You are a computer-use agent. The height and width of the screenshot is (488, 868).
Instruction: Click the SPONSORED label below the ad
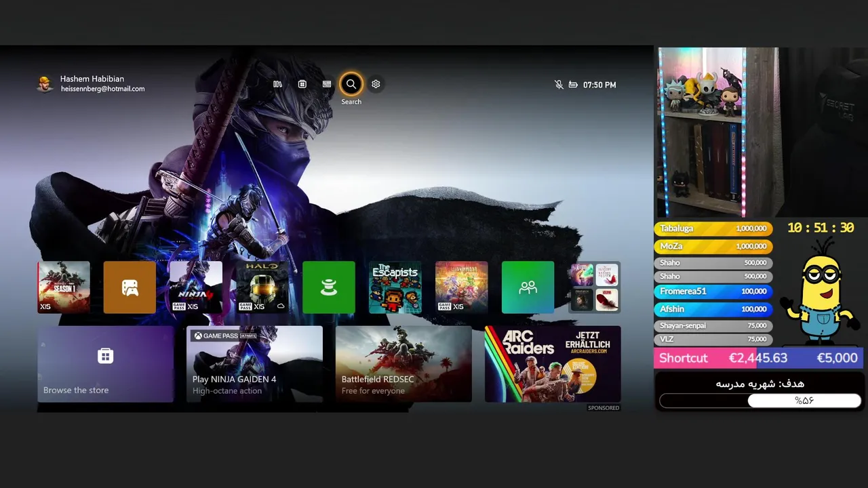click(604, 408)
